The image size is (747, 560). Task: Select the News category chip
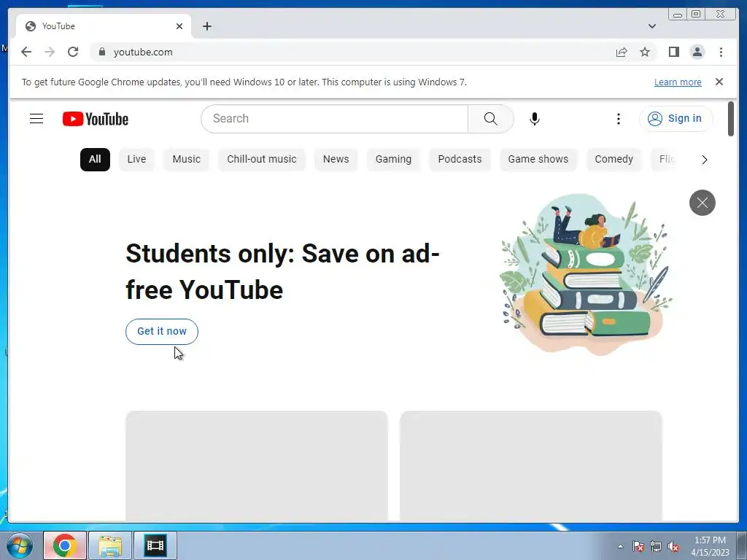pos(336,159)
